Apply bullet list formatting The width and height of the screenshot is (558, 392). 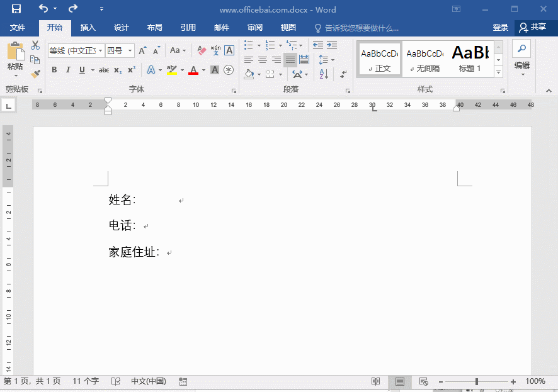(249, 45)
